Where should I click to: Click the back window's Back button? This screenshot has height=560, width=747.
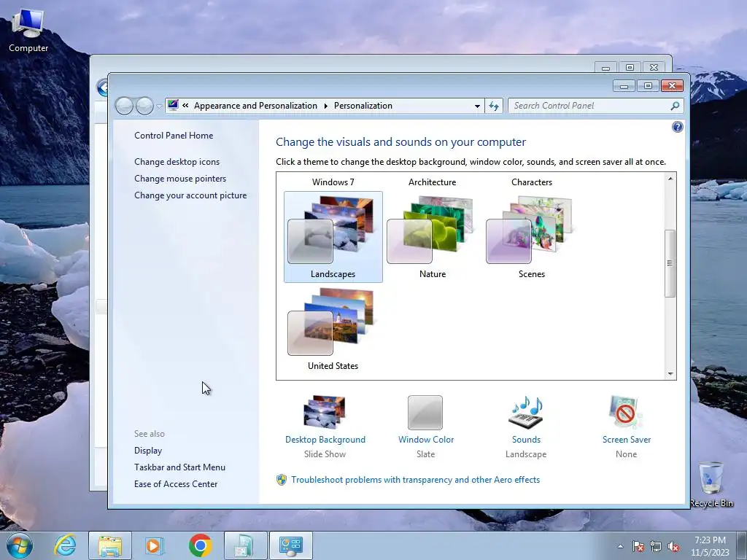(102, 87)
